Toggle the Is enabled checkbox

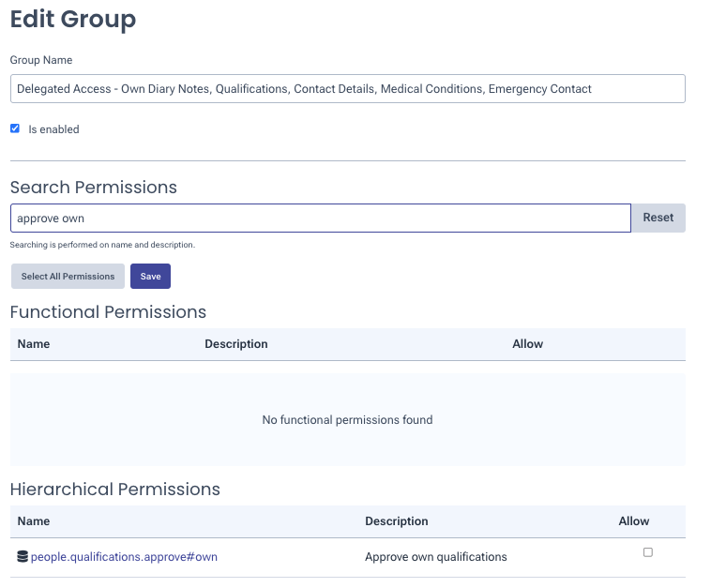coord(15,128)
